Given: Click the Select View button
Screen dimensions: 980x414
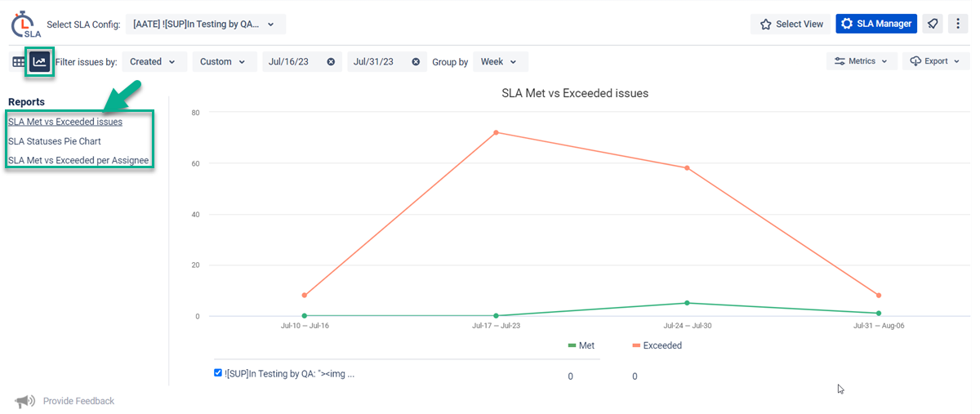Looking at the screenshot, I should (791, 24).
